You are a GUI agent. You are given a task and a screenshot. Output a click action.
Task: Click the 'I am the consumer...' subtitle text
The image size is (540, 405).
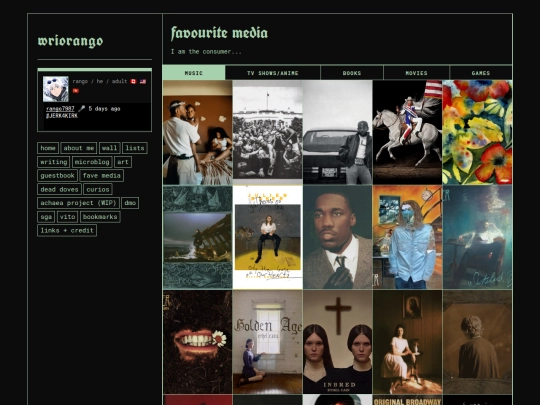point(206,52)
